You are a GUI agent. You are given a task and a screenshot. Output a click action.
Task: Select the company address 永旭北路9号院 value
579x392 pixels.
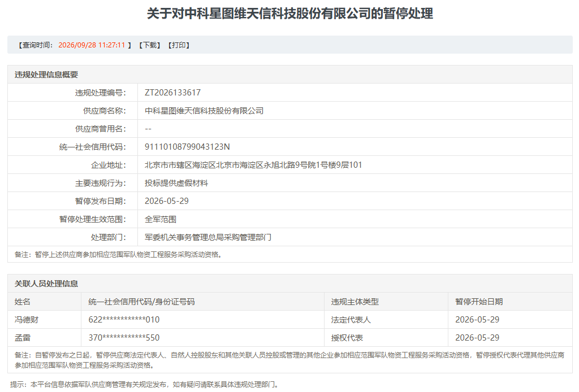[x=253, y=165]
